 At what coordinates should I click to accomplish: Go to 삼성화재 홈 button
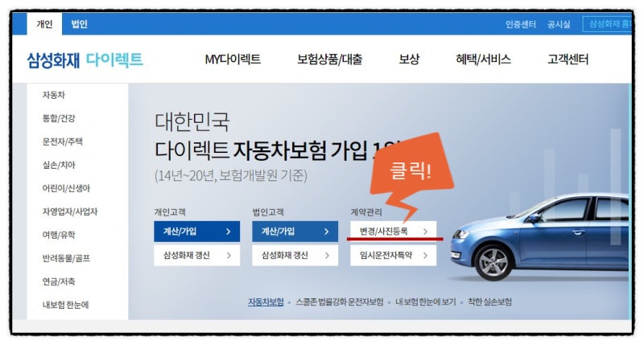point(608,24)
